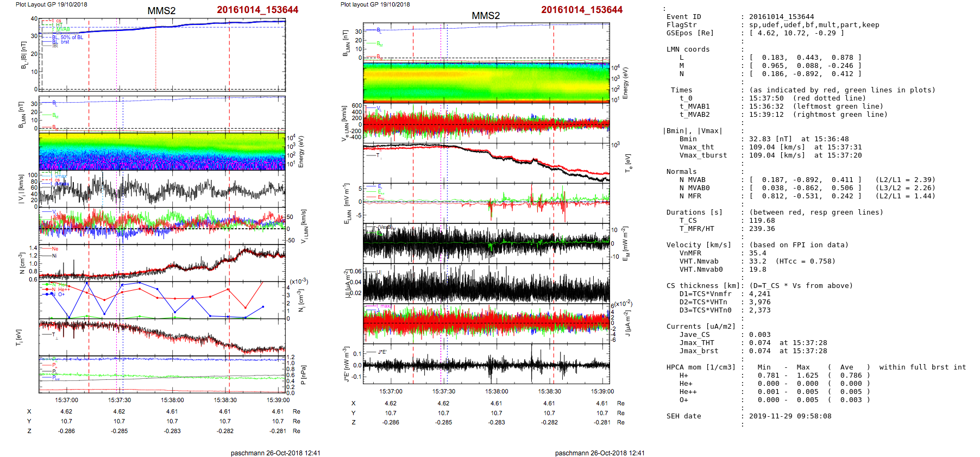The width and height of the screenshot is (980, 457).
Task: Click the MMS2 title above left plot
Action: pyautogui.click(x=161, y=11)
